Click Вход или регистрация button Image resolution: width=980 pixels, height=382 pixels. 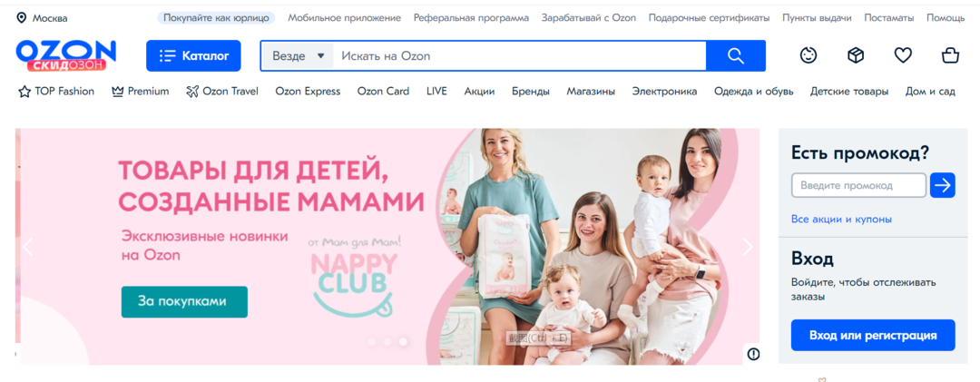pos(873,335)
